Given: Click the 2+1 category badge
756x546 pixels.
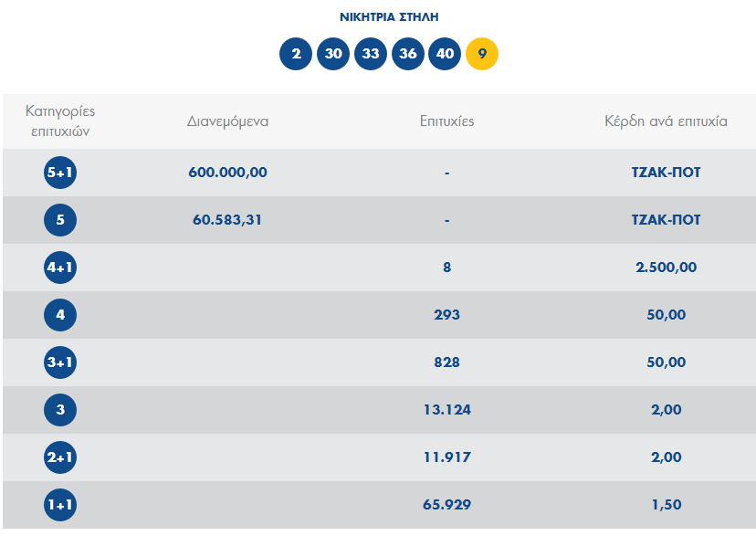Looking at the screenshot, I should pyautogui.click(x=60, y=457).
